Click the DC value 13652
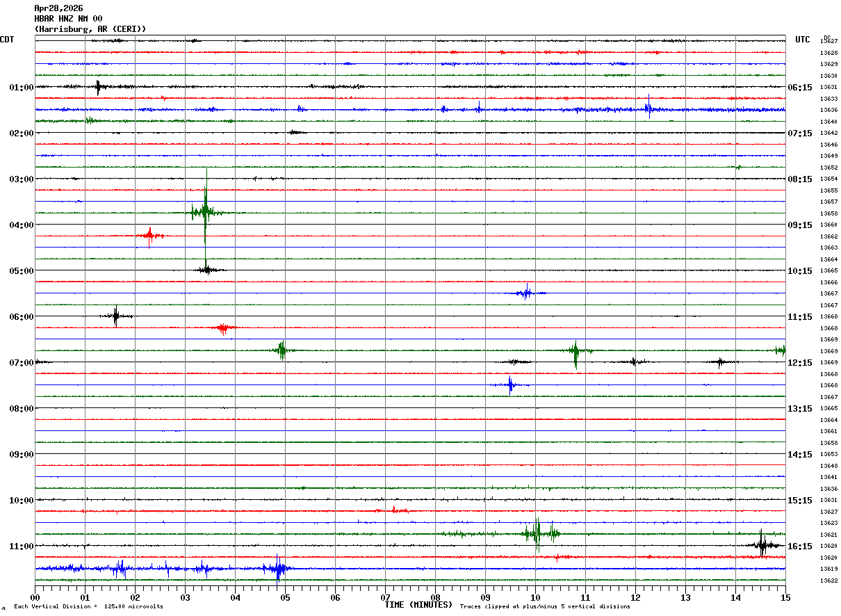The image size is (841, 616). click(828, 168)
